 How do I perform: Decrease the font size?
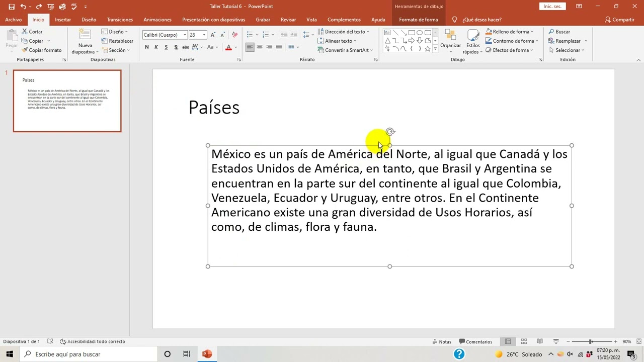(x=223, y=35)
